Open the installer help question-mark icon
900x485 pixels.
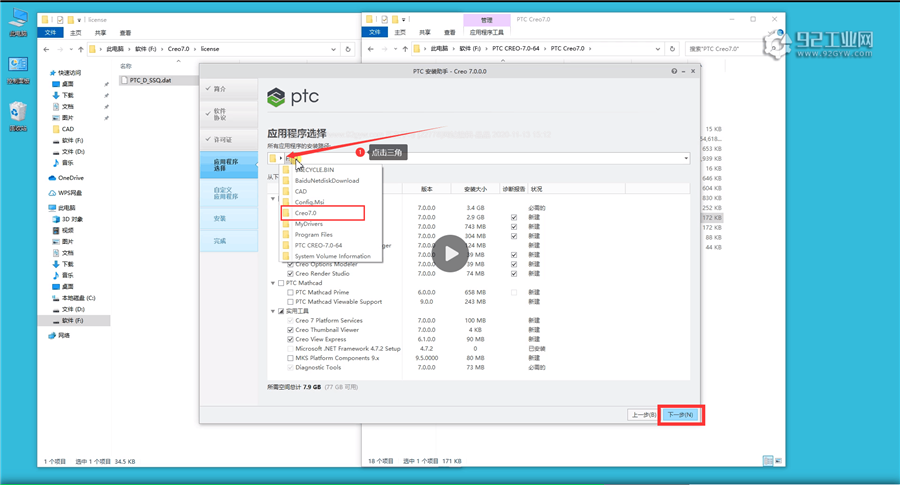[674, 71]
